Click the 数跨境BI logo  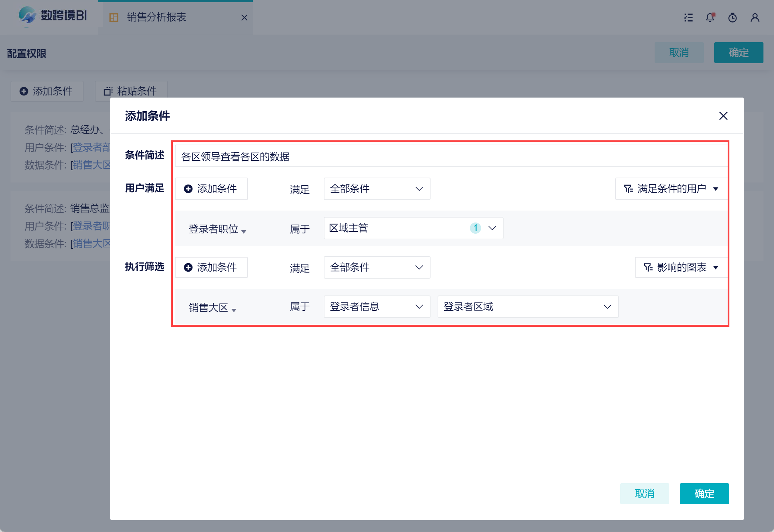click(x=53, y=16)
